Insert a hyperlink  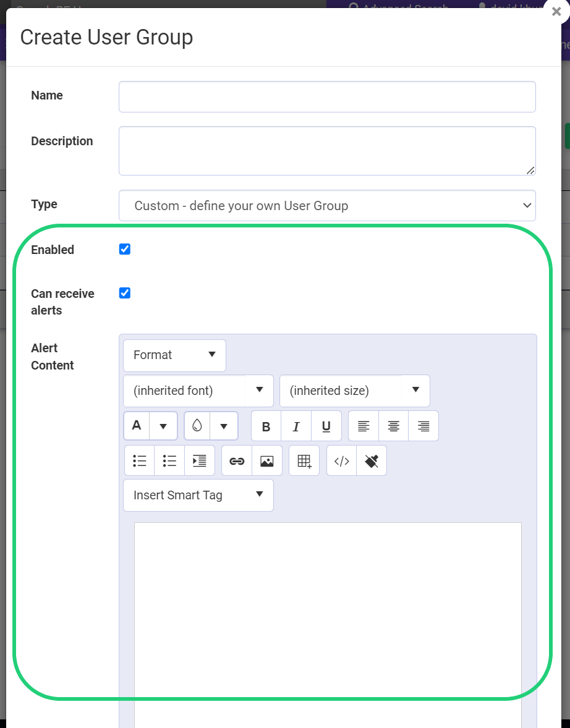pos(237,460)
